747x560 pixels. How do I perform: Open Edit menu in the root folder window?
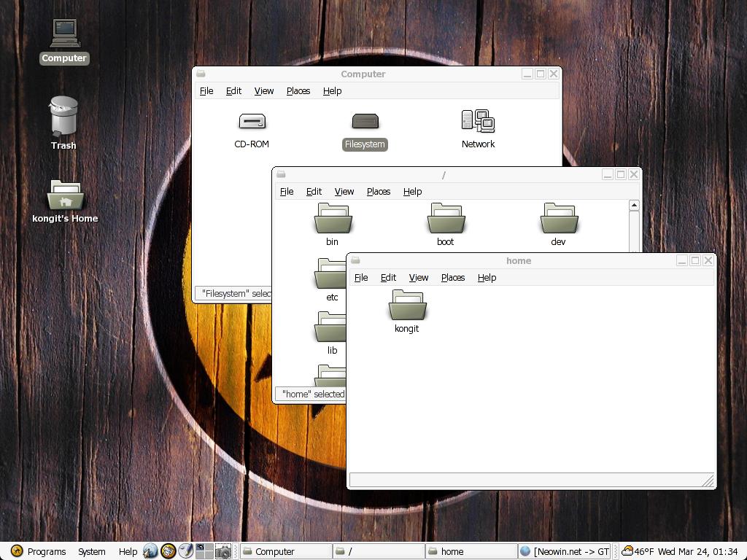(x=314, y=192)
